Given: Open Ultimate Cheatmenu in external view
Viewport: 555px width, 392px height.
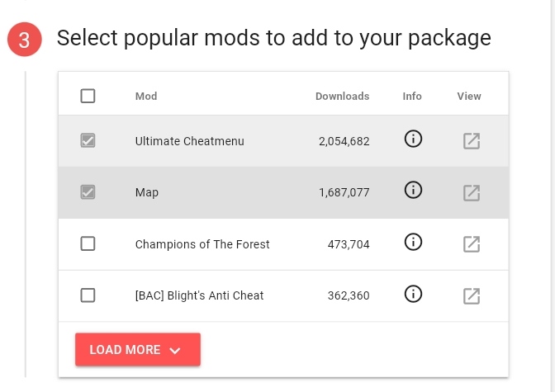Looking at the screenshot, I should tap(471, 141).
